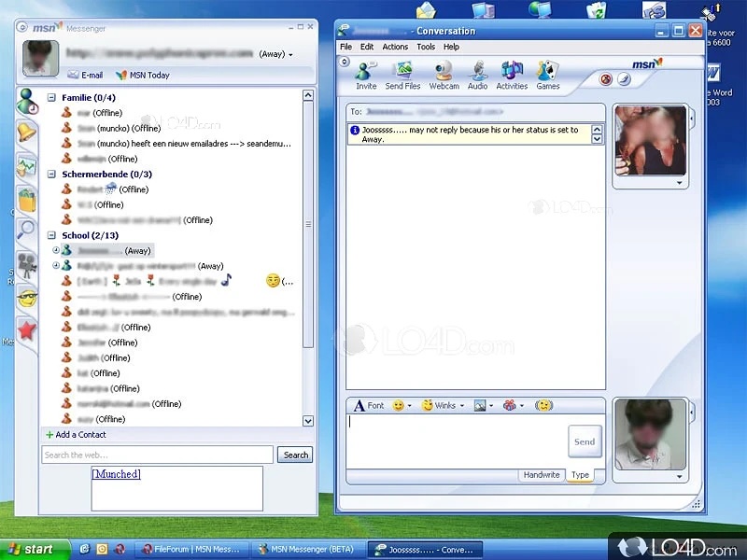747x560 pixels.
Task: Open the Away status dropdown
Action: pos(275,54)
